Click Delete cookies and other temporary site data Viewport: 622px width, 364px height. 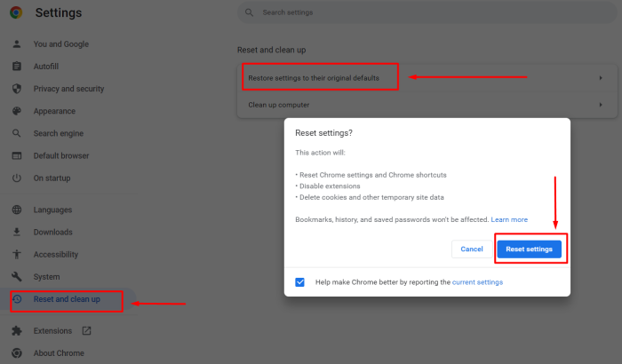(371, 197)
